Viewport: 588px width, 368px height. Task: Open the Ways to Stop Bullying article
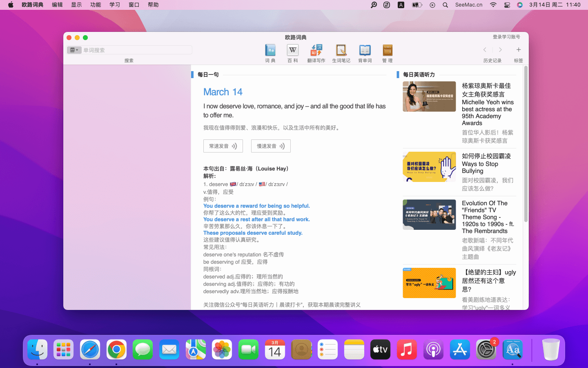click(480, 164)
